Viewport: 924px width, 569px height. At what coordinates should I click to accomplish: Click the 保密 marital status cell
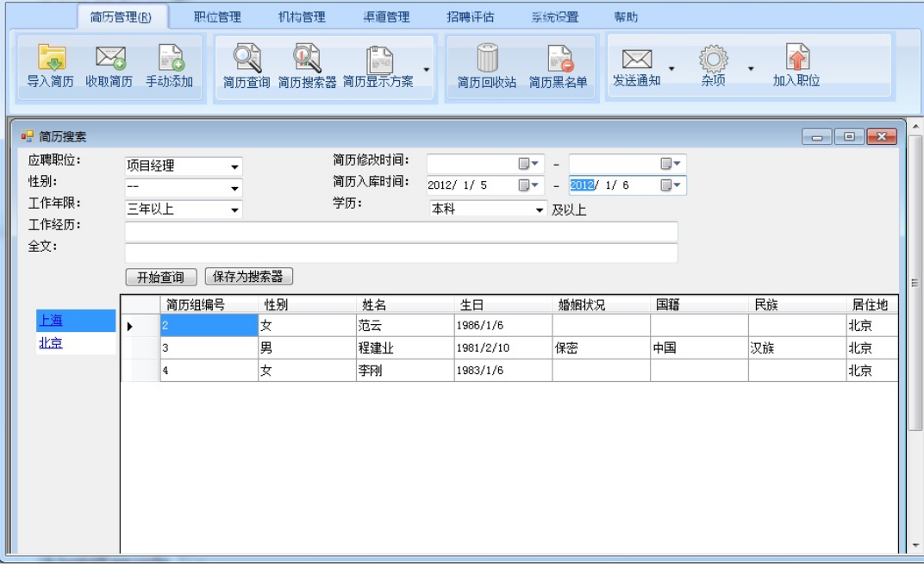click(x=601, y=348)
